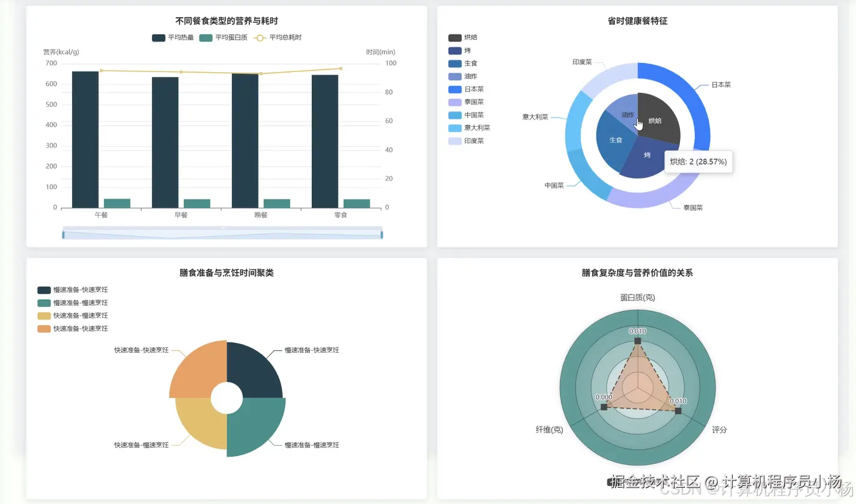Click the 纤维(克) radar axis label
This screenshot has width=856, height=504.
(x=550, y=430)
